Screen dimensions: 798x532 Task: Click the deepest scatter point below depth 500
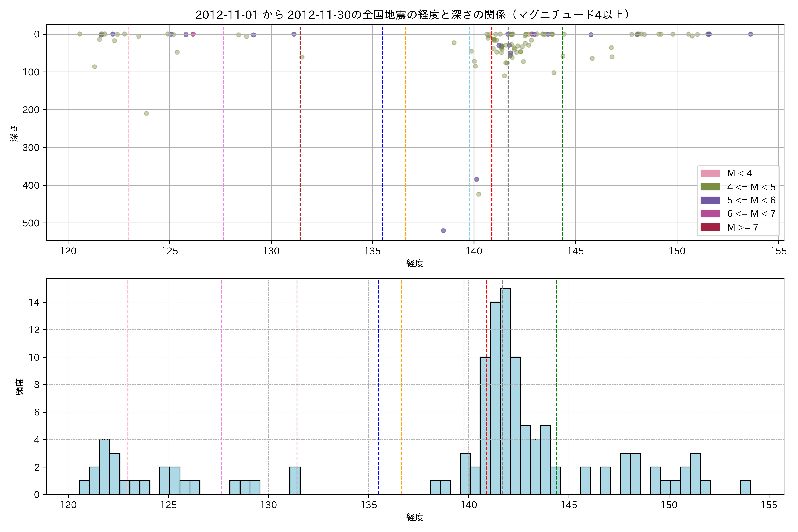click(443, 231)
